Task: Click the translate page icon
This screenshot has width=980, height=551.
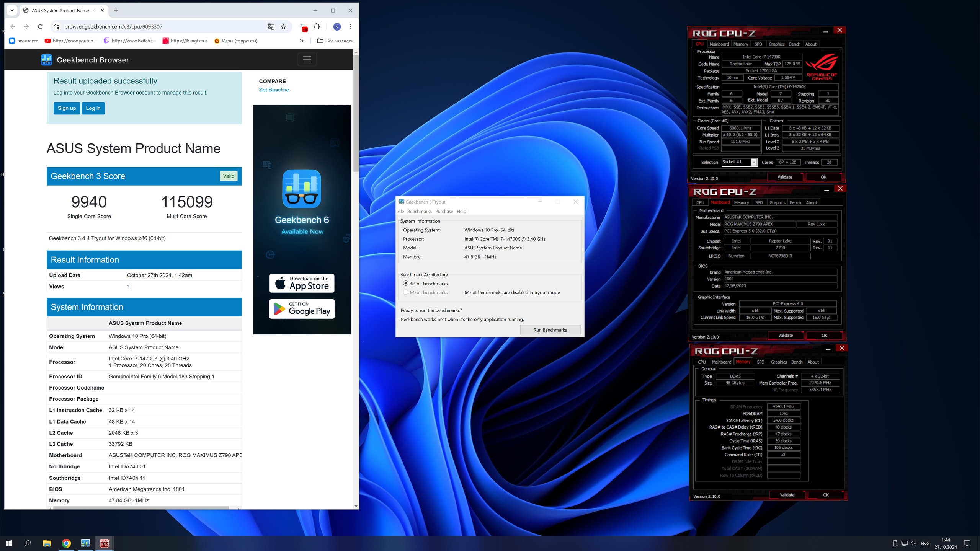Action: coord(271,27)
